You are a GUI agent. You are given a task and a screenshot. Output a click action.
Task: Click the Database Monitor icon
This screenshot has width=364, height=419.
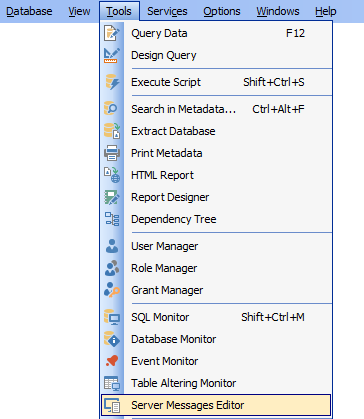click(112, 339)
